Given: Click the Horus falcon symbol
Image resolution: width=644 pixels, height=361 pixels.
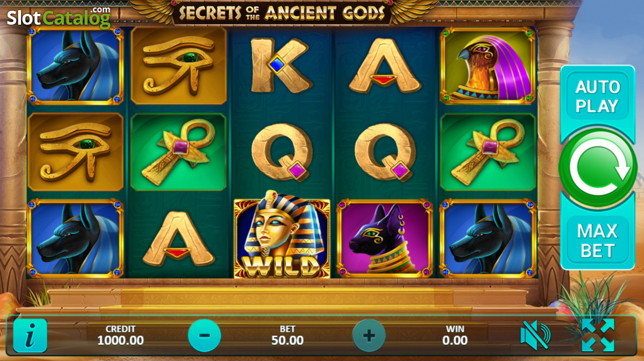Looking at the screenshot, I should (488, 66).
